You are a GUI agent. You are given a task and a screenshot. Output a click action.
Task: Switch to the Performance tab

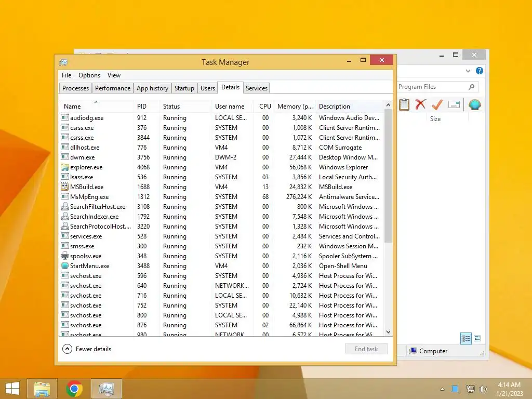pyautogui.click(x=113, y=88)
